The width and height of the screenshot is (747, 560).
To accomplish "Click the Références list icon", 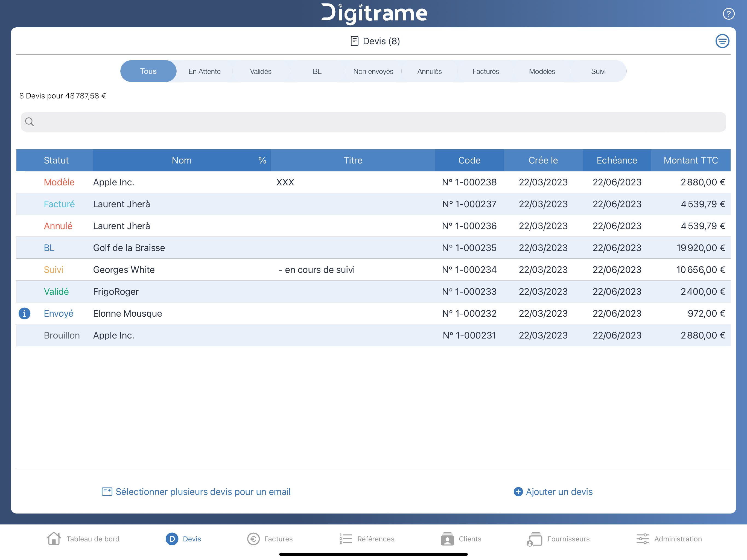I will 346,539.
